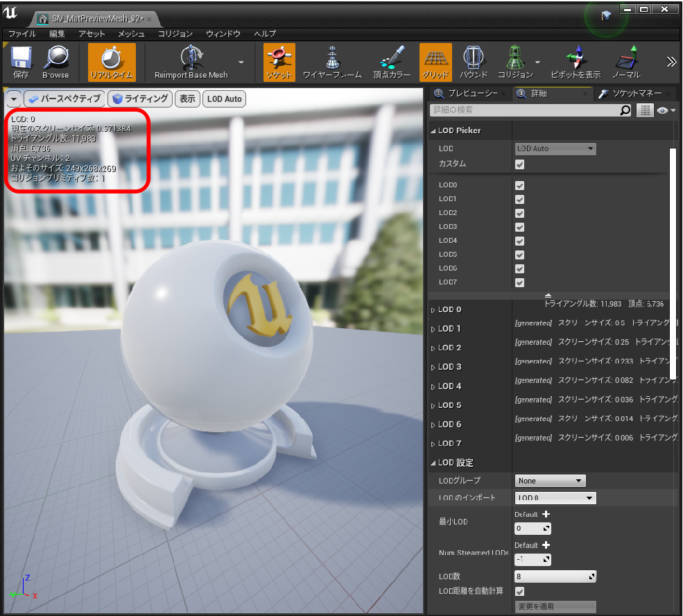683x616 pixels.
Task: Open the eye view options icon
Action: point(666,111)
